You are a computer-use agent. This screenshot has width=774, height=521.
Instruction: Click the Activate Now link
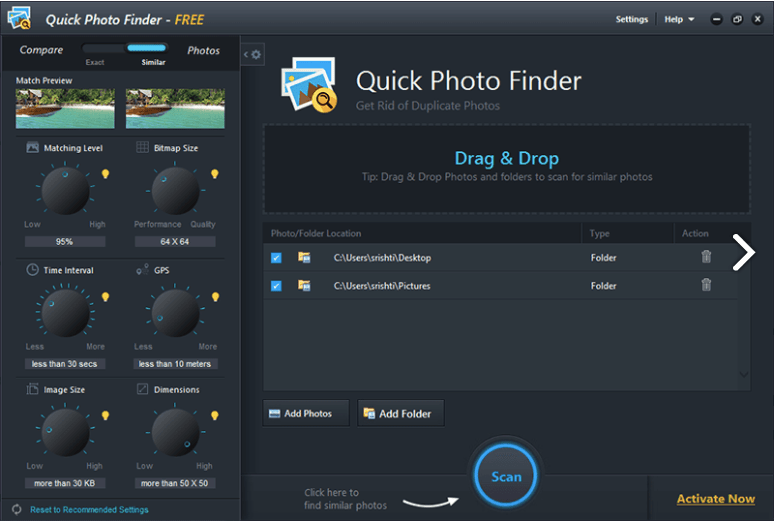[x=716, y=499]
